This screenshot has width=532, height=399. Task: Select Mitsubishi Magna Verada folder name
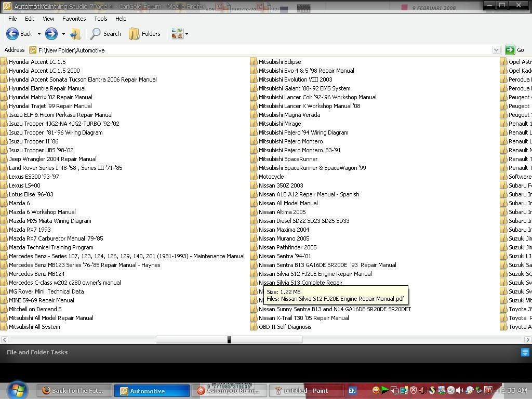pyautogui.click(x=289, y=115)
